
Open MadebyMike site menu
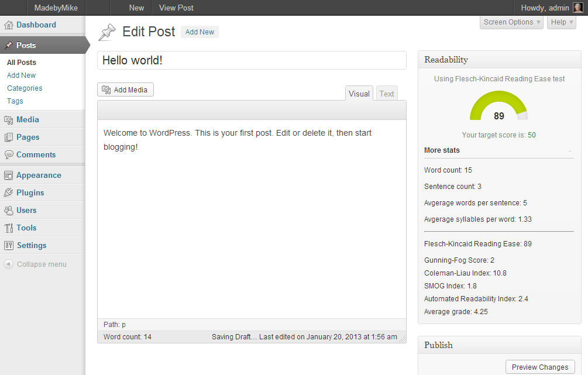pyautogui.click(x=56, y=8)
